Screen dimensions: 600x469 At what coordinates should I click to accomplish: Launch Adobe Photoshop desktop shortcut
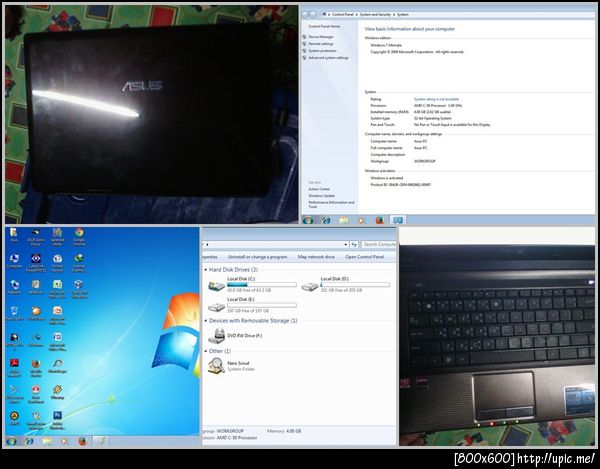[57, 420]
